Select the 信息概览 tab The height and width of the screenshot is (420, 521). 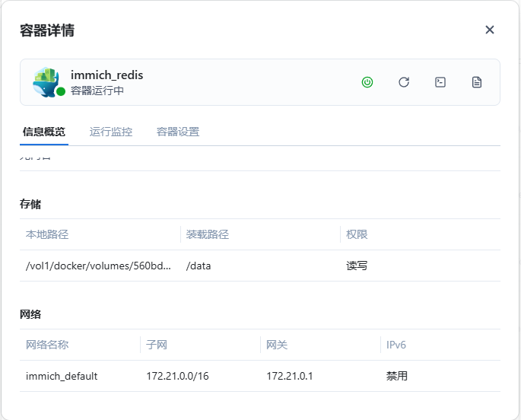point(44,132)
